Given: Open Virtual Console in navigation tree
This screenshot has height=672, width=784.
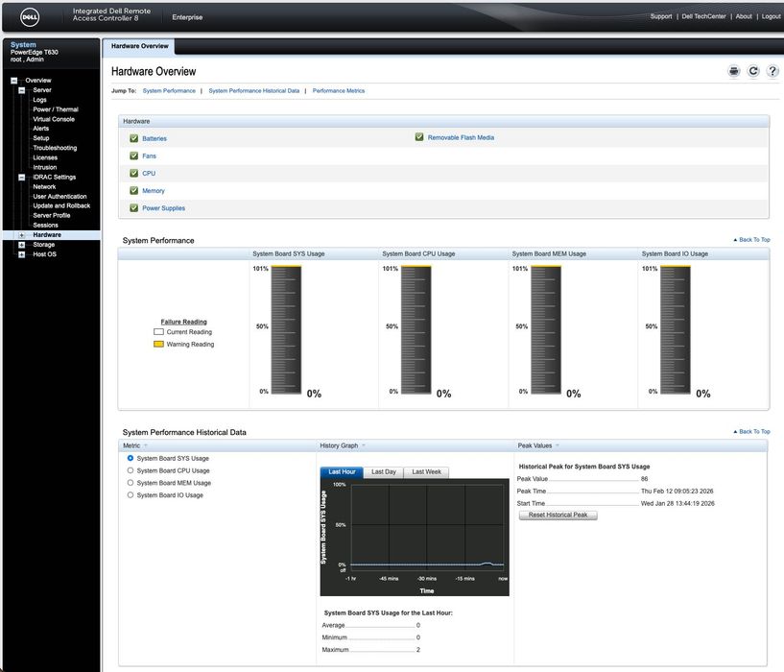Looking at the screenshot, I should tap(54, 120).
